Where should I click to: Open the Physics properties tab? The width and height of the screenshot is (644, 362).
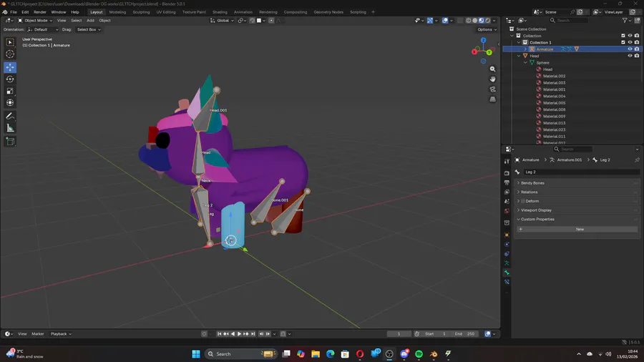click(x=507, y=244)
